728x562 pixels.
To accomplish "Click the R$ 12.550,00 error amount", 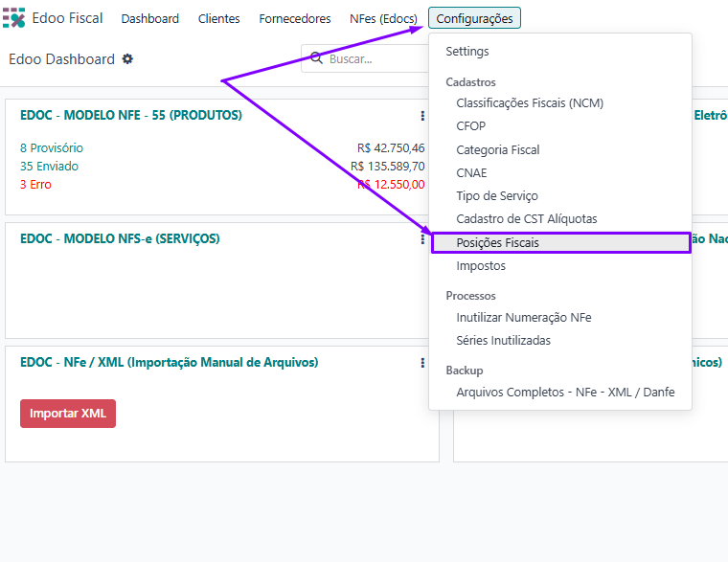I will click(x=391, y=185).
